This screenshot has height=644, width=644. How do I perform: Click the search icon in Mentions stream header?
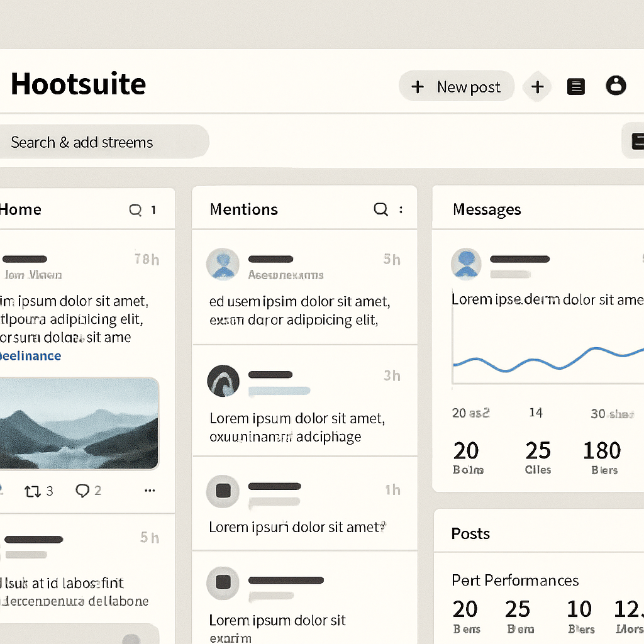(x=380, y=209)
